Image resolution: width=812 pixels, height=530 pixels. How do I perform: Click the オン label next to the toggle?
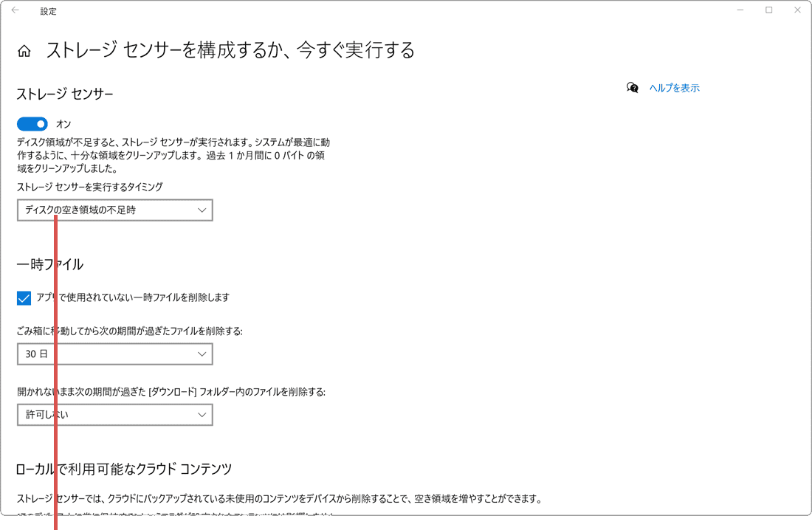click(x=63, y=123)
